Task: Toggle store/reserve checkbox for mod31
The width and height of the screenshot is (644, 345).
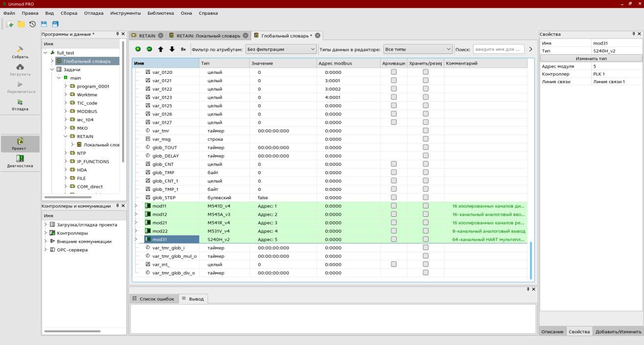Action: click(x=426, y=239)
